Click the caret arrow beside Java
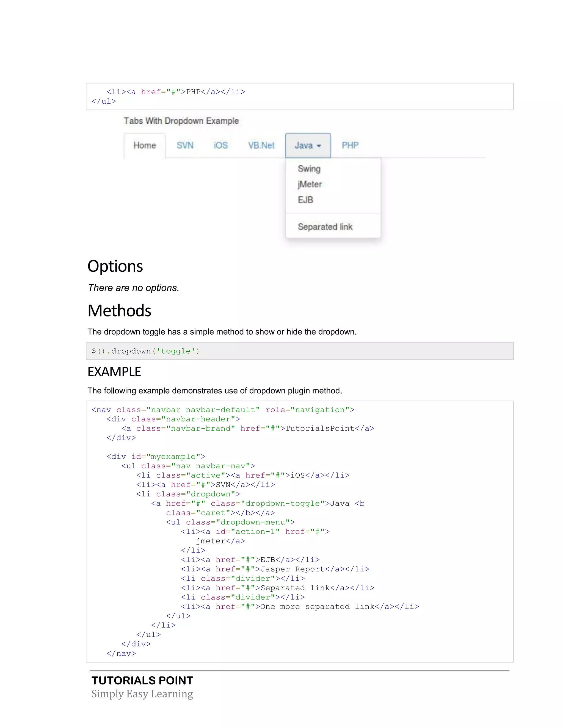The image size is (563, 728). point(319,146)
